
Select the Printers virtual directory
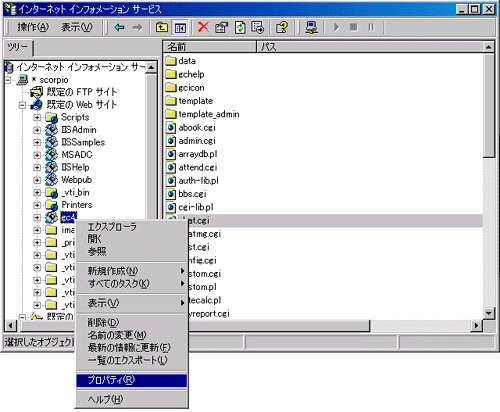click(77, 205)
